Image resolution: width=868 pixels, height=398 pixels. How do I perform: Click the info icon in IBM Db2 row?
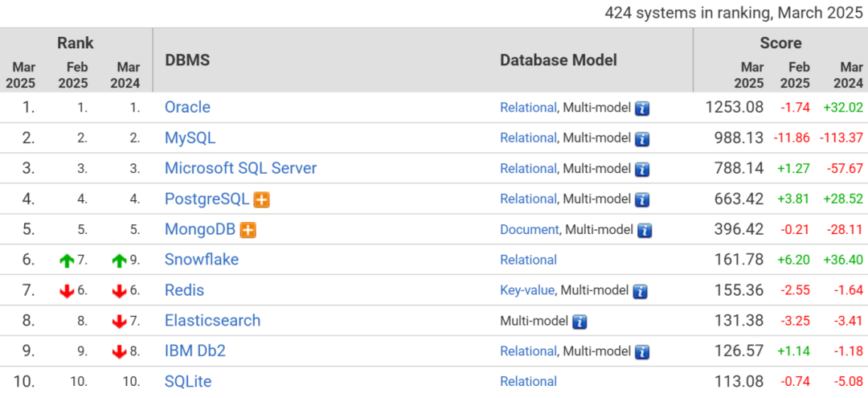[642, 352]
